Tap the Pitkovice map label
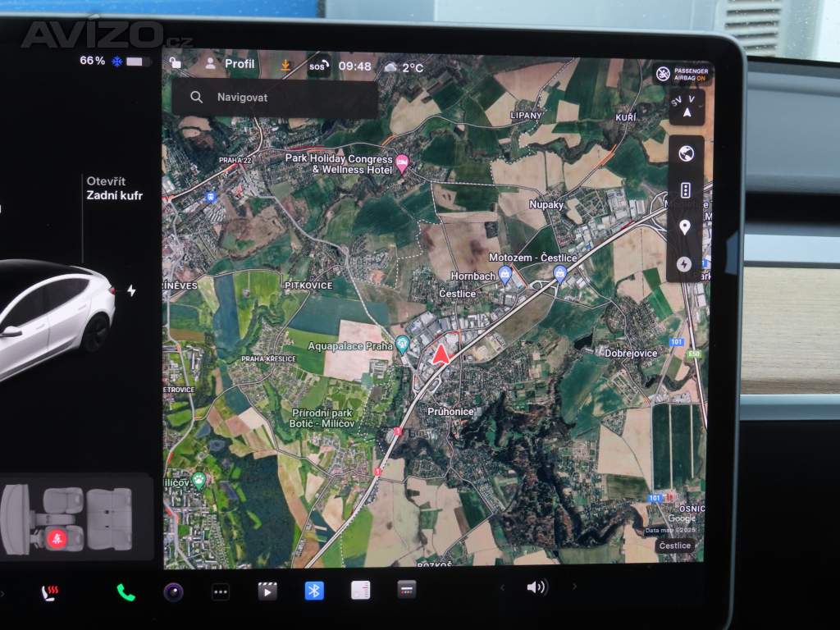The width and height of the screenshot is (840, 630). click(308, 285)
